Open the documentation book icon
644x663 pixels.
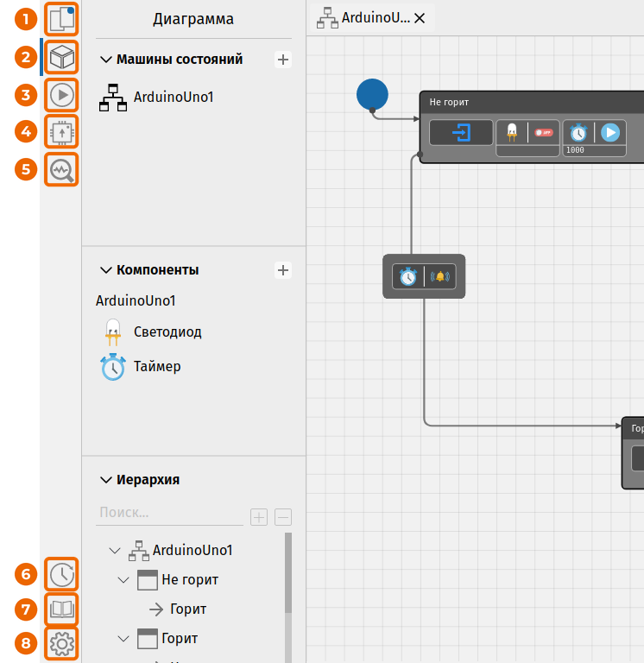pyautogui.click(x=62, y=609)
